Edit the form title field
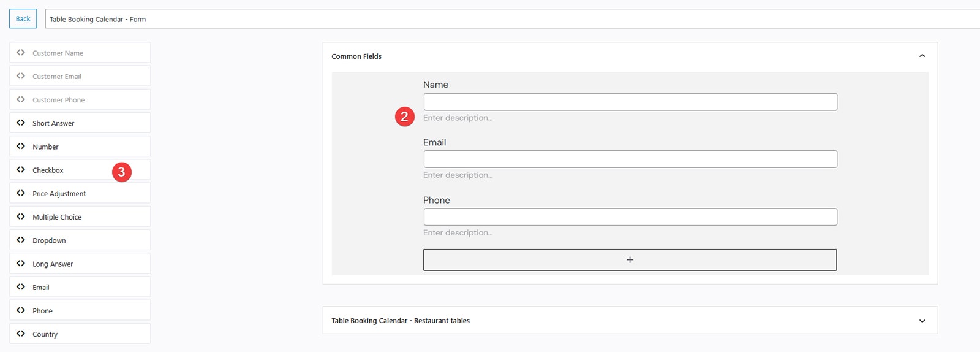The width and height of the screenshot is (980, 352). [513, 19]
